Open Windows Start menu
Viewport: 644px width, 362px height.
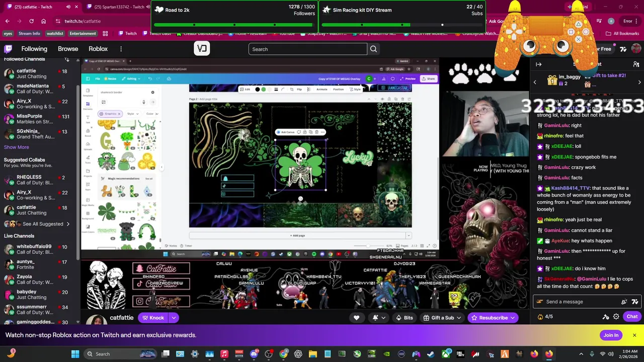[75, 354]
